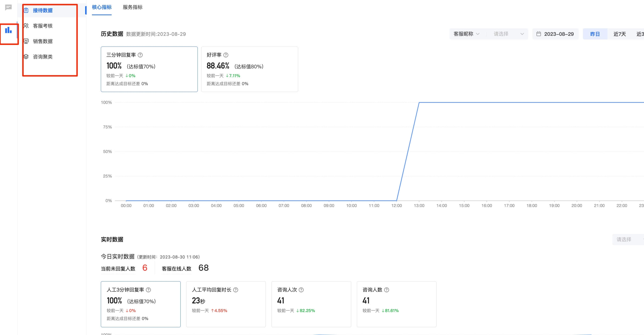Open the 请选择 dropdown in 历史数据
The width and height of the screenshot is (644, 335).
coord(509,34)
